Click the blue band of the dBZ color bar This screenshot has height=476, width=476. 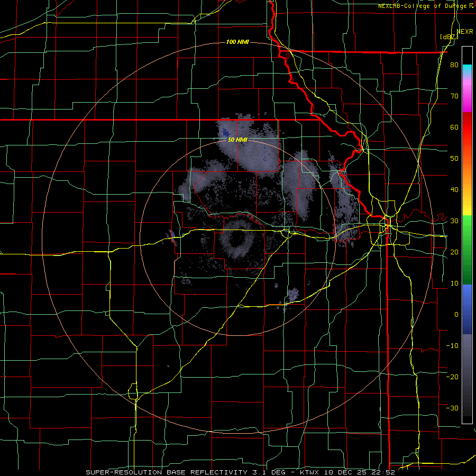[467, 309]
